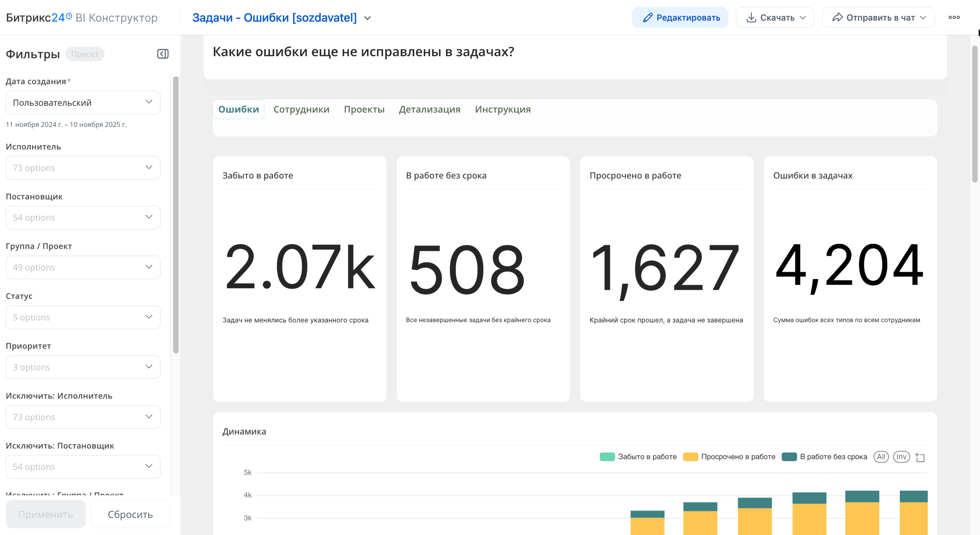Open Дата создания Пользовательский dropdown
This screenshot has width=980, height=535.
pyautogui.click(x=83, y=102)
